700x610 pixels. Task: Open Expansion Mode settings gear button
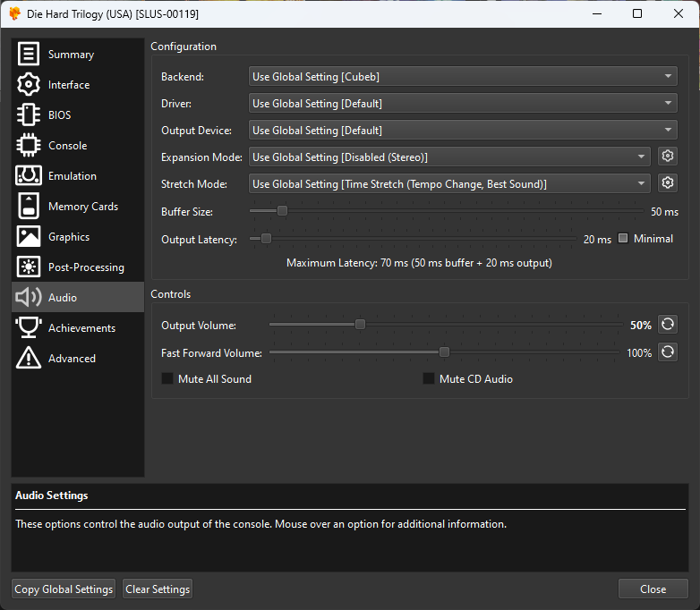(x=668, y=157)
